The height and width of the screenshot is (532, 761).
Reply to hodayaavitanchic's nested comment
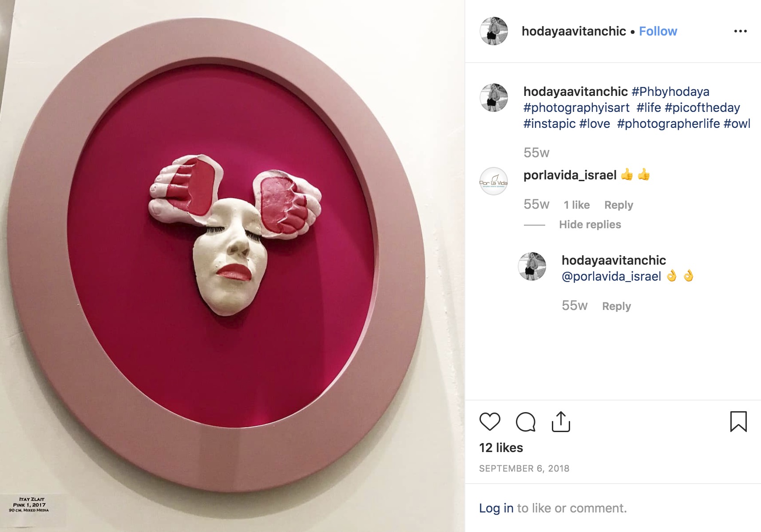616,306
